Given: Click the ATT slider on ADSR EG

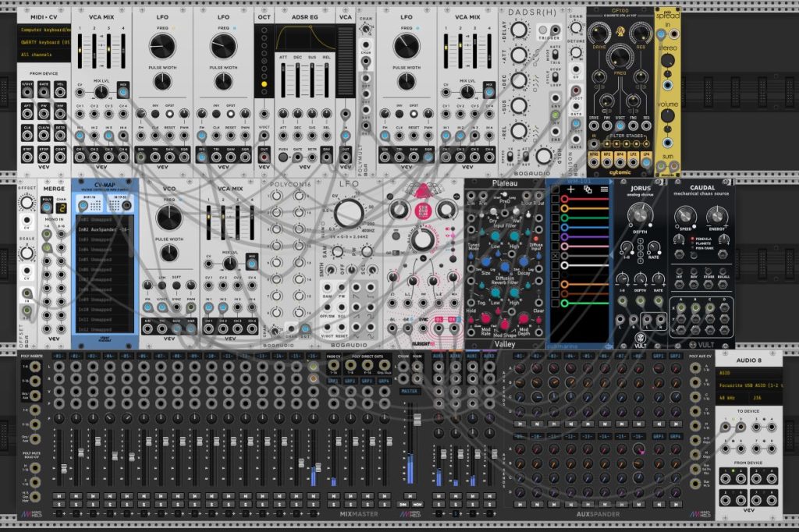Looking at the screenshot, I should click(x=282, y=79).
